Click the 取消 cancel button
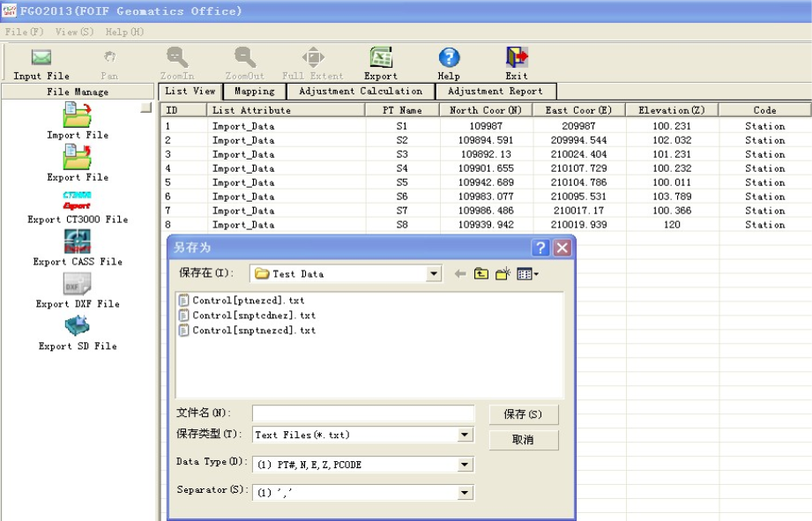812x521 pixels. point(523,439)
